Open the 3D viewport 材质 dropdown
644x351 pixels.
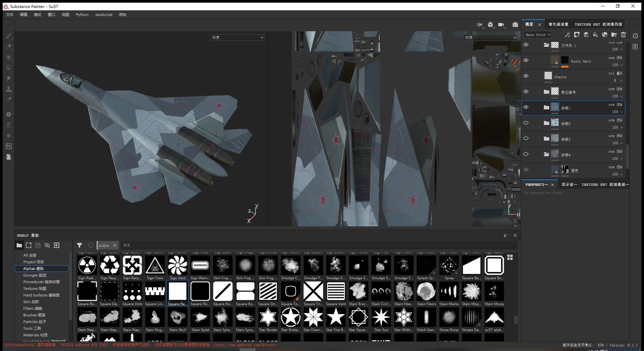click(x=237, y=38)
